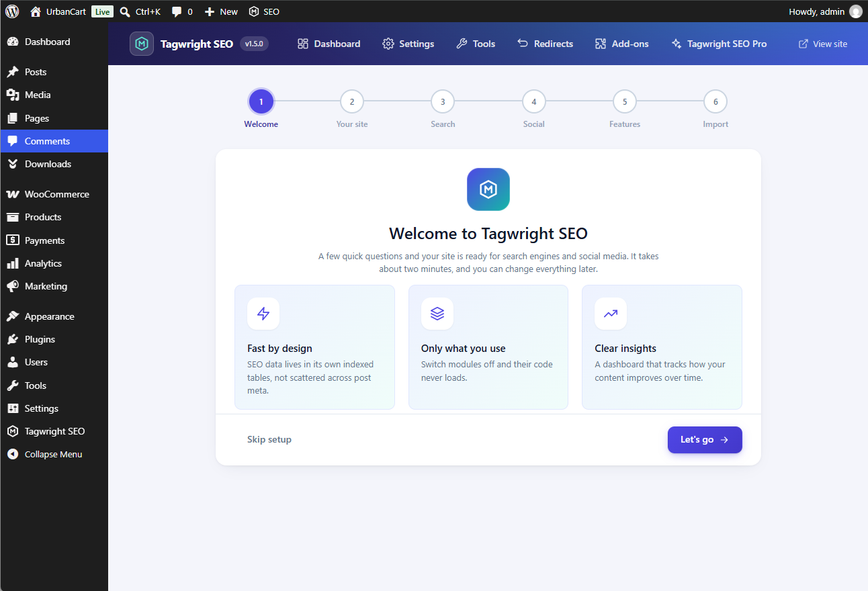This screenshot has width=868, height=591.
Task: Open the UrbanCart site home link
Action: pos(58,11)
